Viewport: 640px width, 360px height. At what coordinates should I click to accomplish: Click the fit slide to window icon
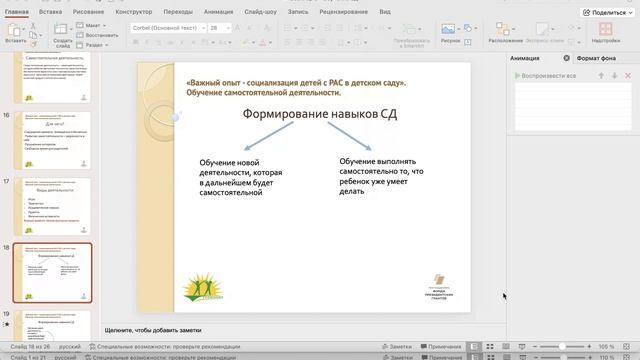[627, 347]
